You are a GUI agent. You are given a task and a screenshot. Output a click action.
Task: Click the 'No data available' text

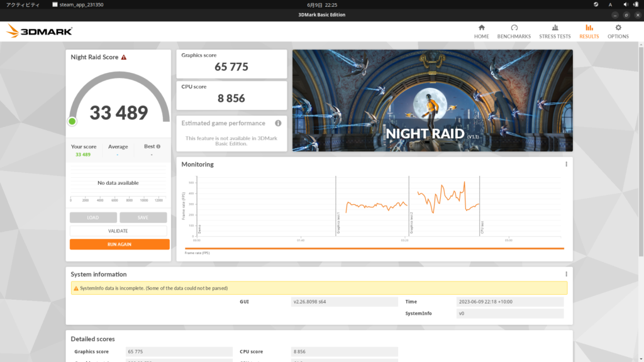(118, 183)
